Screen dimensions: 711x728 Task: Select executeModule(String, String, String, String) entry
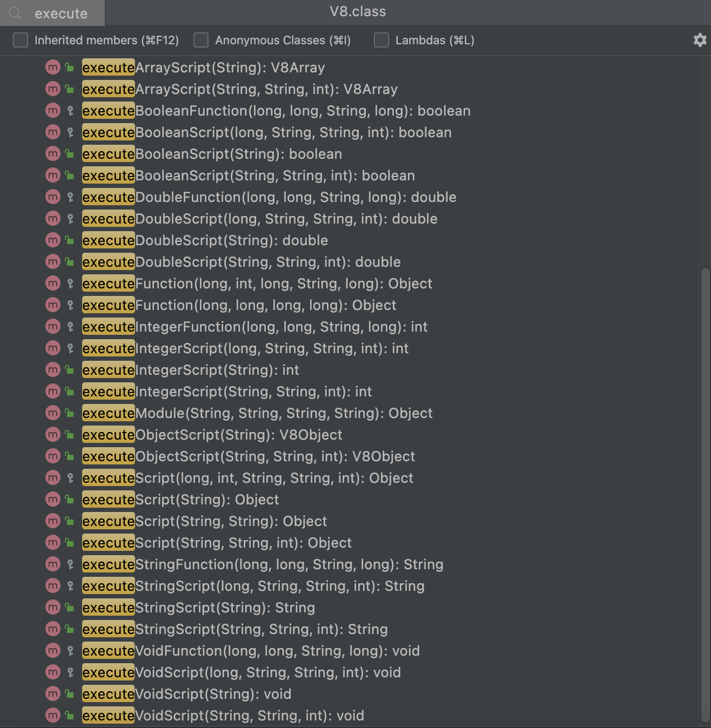(x=257, y=413)
